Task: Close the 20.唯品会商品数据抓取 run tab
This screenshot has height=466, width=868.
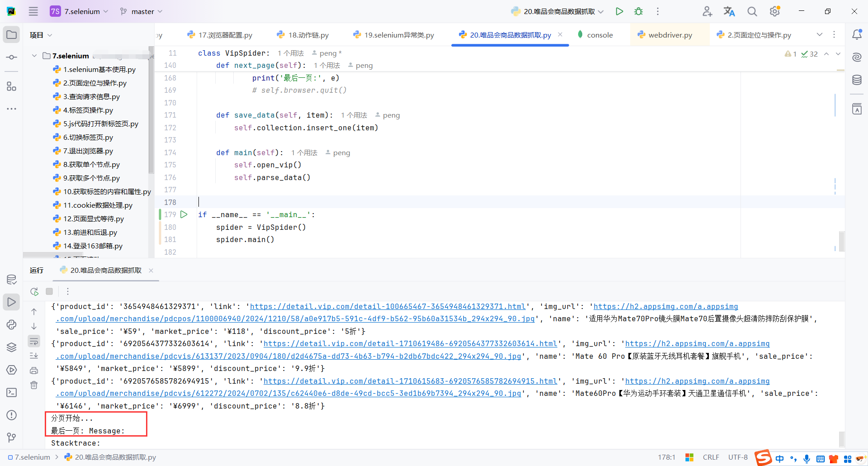Action: click(151, 271)
